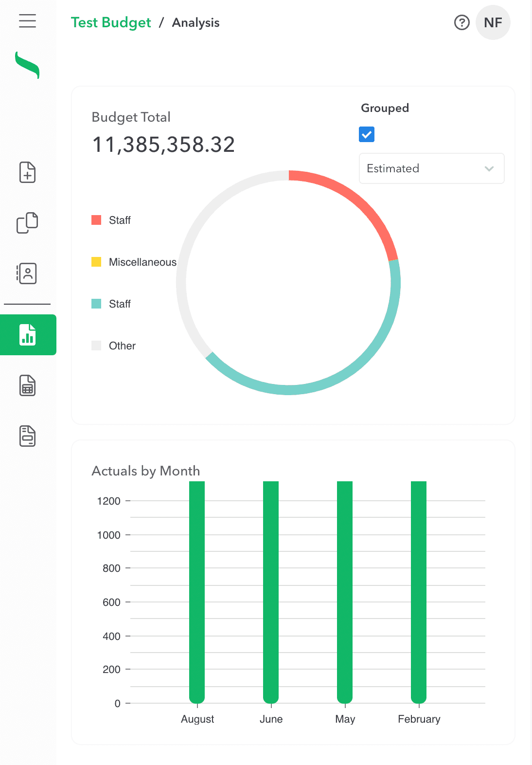
Task: Click the green app logo
Action: coord(27,65)
